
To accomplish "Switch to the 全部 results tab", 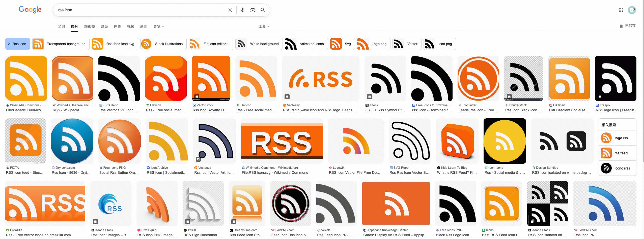I will click(61, 26).
